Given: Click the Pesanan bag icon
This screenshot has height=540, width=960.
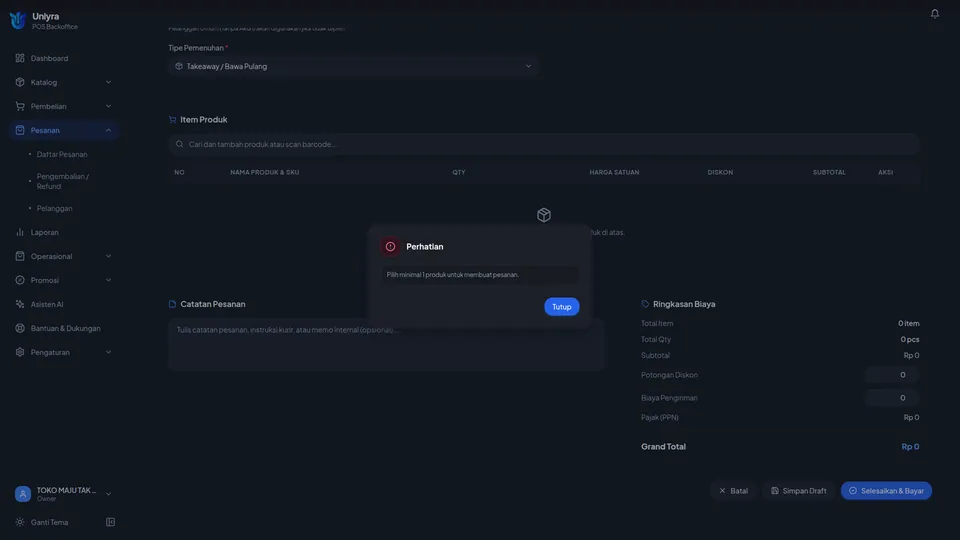Looking at the screenshot, I should (20, 130).
